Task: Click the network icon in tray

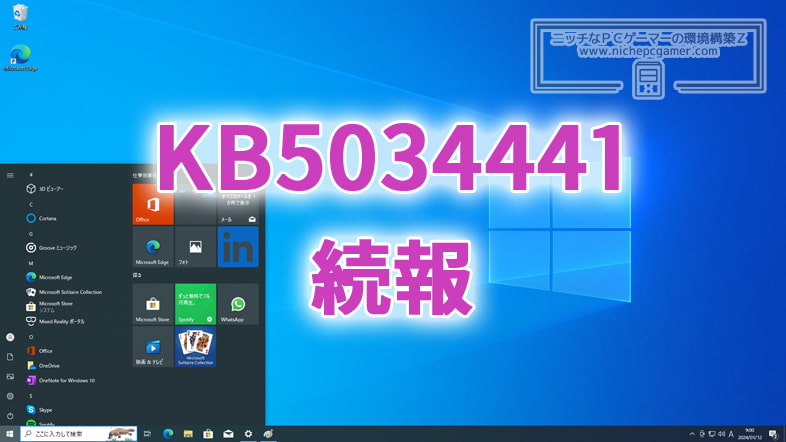Action: [x=712, y=434]
